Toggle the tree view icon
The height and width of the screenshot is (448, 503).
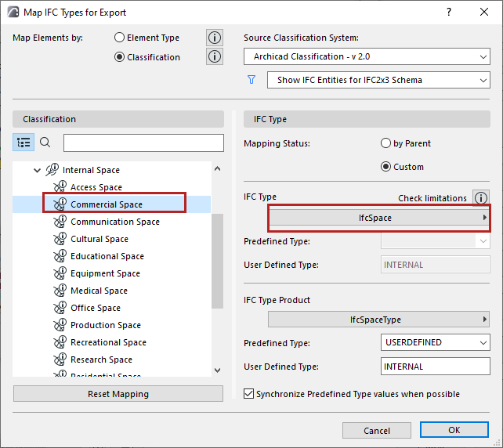(24, 143)
